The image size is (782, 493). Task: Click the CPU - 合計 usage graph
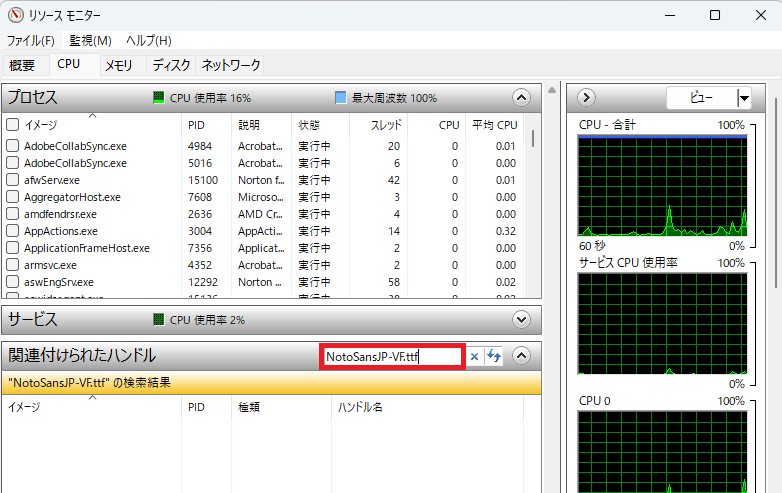tap(662, 186)
